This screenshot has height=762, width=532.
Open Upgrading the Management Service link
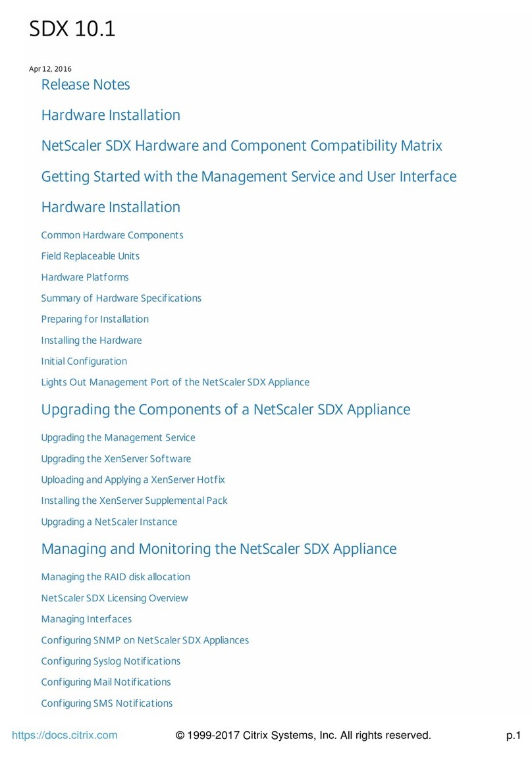point(118,438)
